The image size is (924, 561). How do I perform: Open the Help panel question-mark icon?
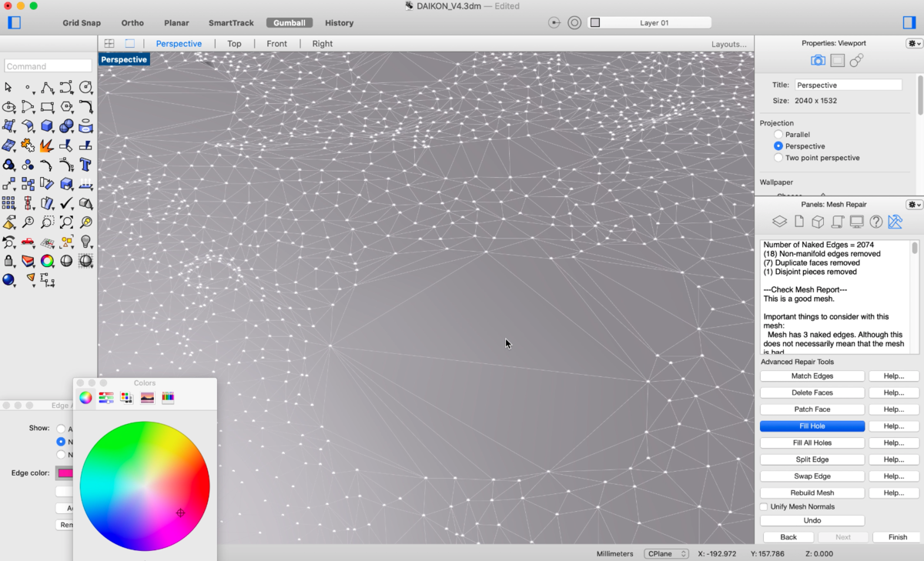875,222
